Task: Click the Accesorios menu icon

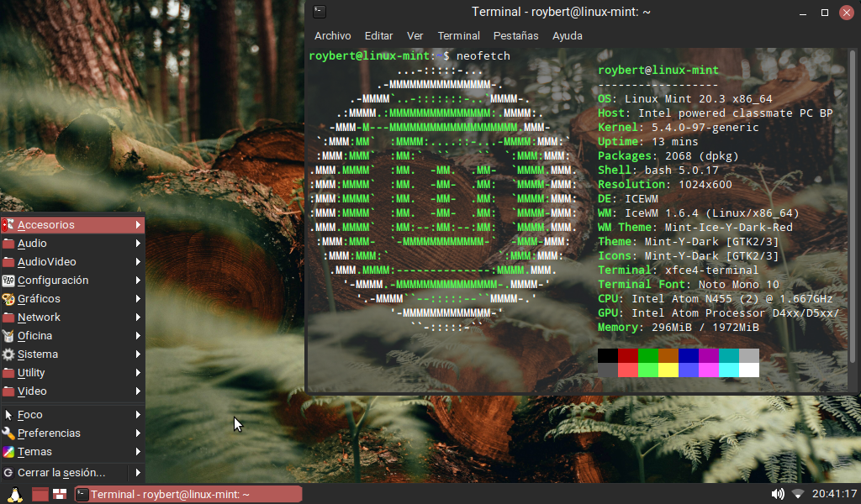Action: click(x=8, y=225)
